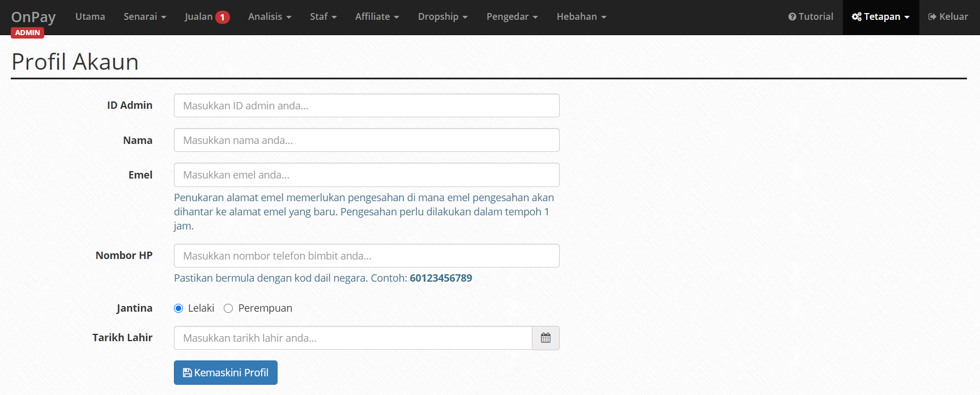Expand the Affiliate dropdown menu

[377, 17]
